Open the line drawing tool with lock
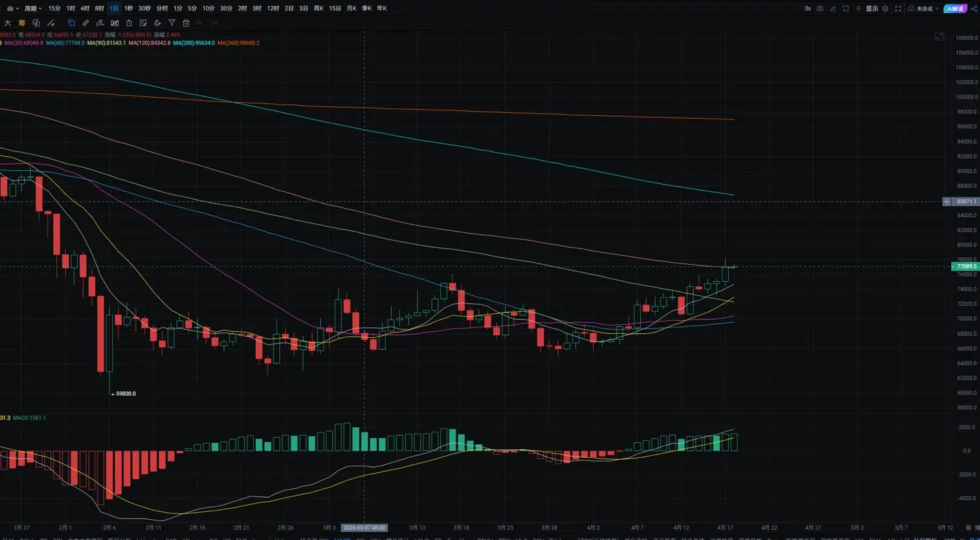The width and height of the screenshot is (980, 540). click(x=50, y=23)
